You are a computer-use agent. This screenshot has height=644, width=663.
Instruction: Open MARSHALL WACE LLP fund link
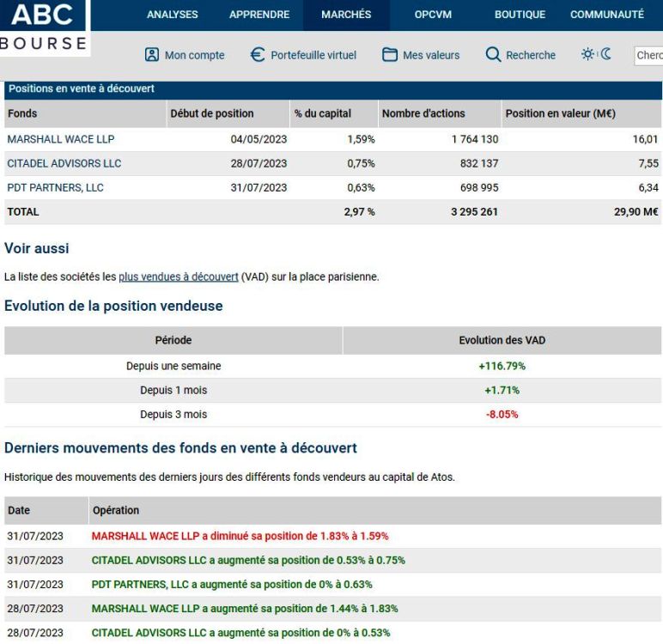pos(61,139)
